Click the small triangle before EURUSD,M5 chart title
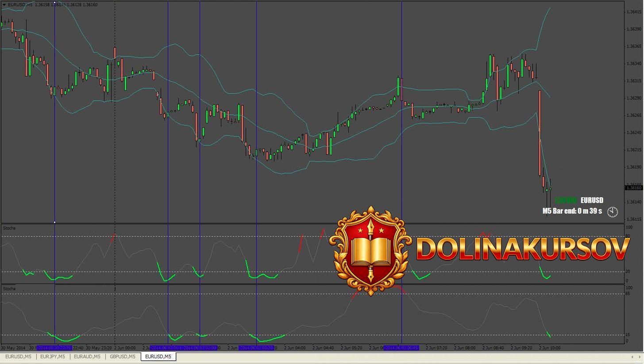Image resolution: width=644 pixels, height=364 pixels. point(4,5)
